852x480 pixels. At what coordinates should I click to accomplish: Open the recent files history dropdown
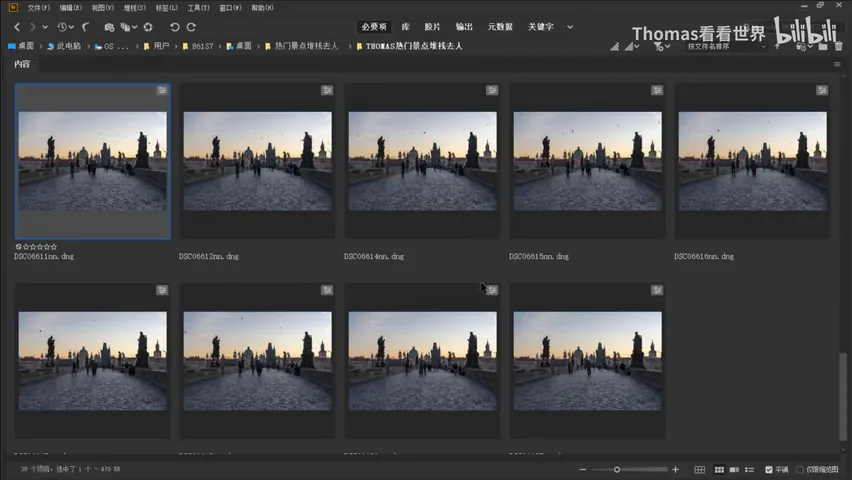point(66,27)
